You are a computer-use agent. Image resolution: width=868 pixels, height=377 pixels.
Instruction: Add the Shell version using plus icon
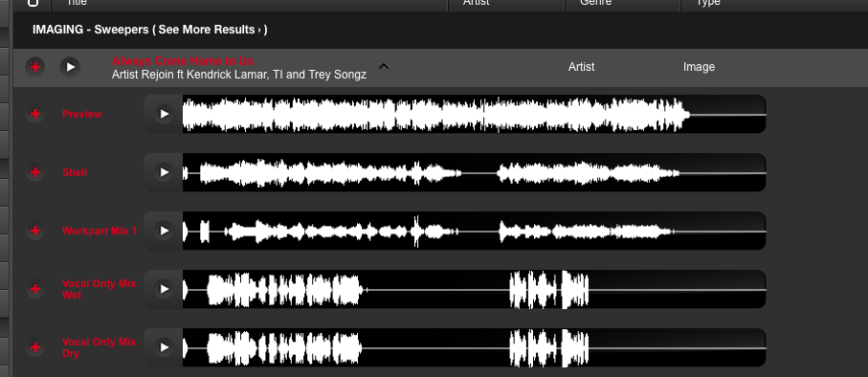[34, 173]
